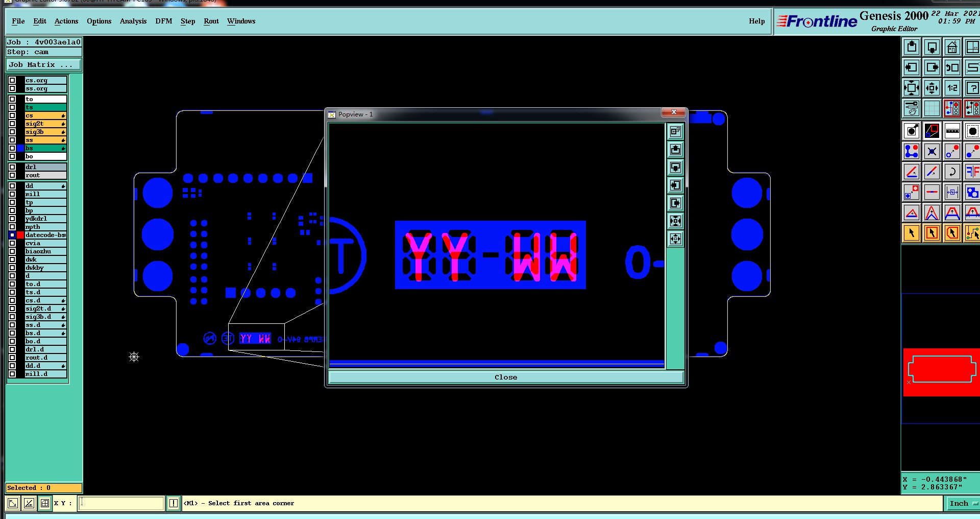Toggle checkbox for rout.d layer
The width and height of the screenshot is (980, 519).
coord(12,358)
